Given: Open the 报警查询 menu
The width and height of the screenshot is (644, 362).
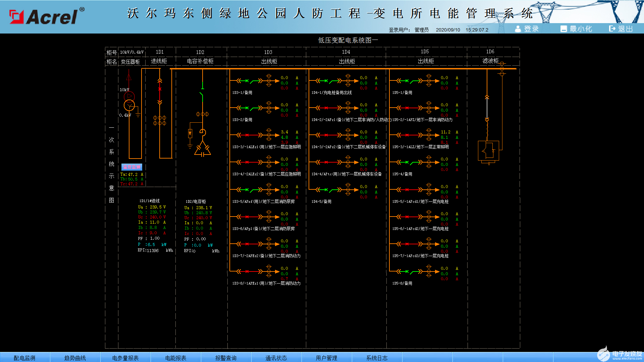Looking at the screenshot, I should tap(226, 358).
